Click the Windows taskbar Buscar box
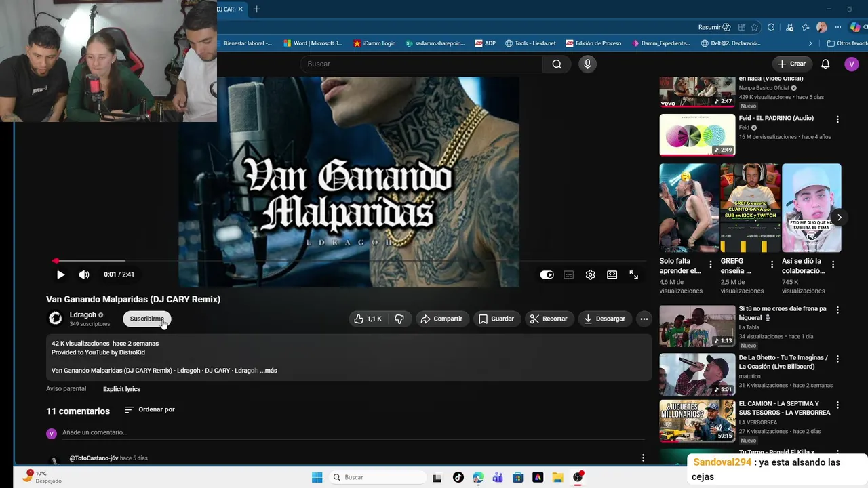 tap(377, 477)
